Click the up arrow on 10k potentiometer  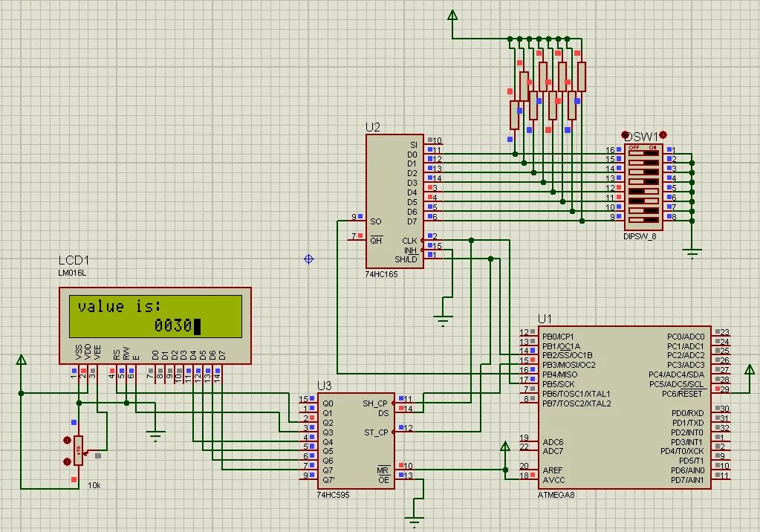(68, 441)
